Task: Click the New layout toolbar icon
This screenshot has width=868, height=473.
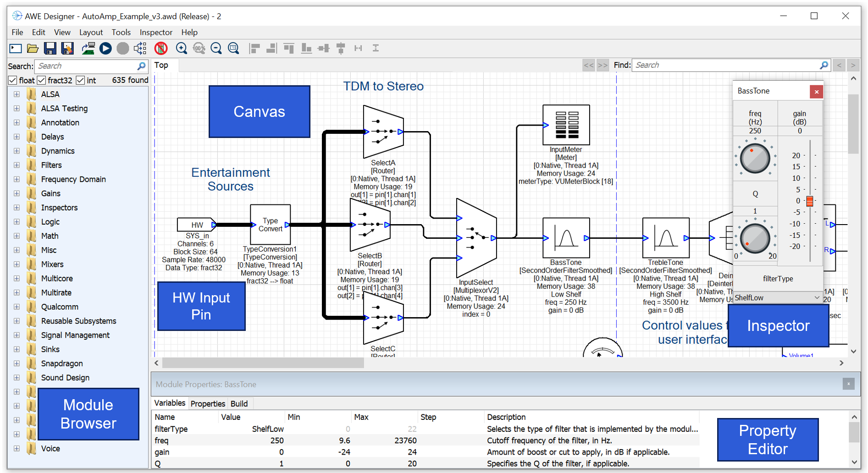Action: [x=16, y=48]
